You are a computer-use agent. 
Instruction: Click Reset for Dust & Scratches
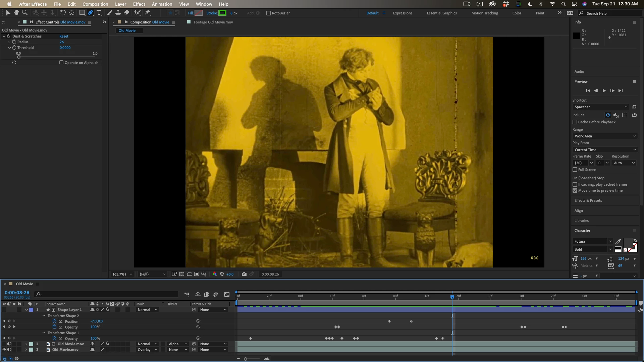64,36
